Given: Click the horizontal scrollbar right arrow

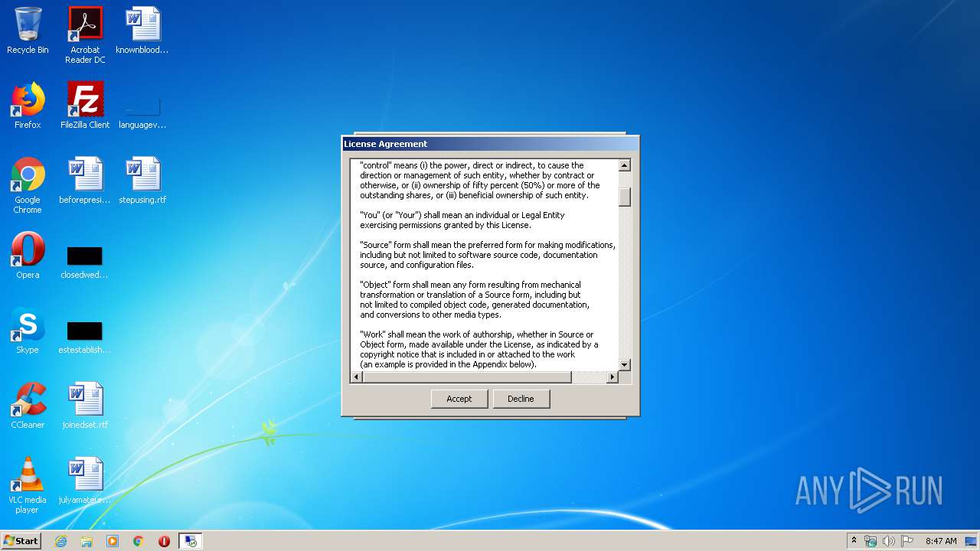Looking at the screenshot, I should click(x=612, y=377).
